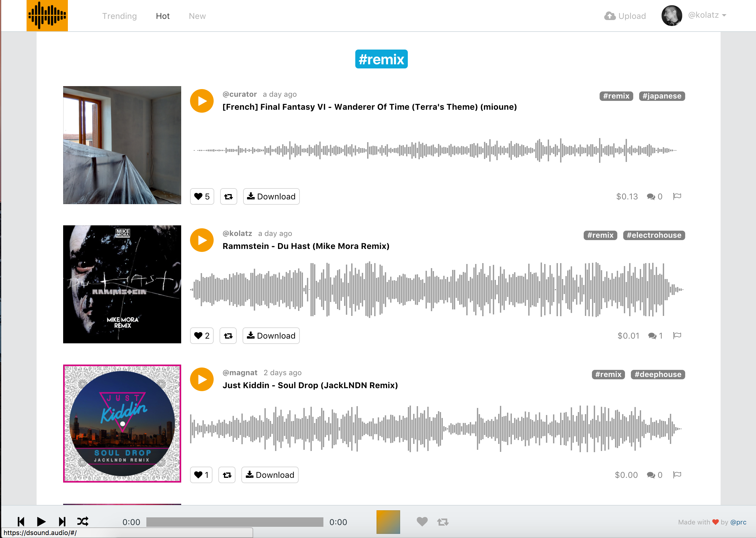Open the Rammstein Mike Mora cover art
The width and height of the screenshot is (756, 538).
pos(122,284)
